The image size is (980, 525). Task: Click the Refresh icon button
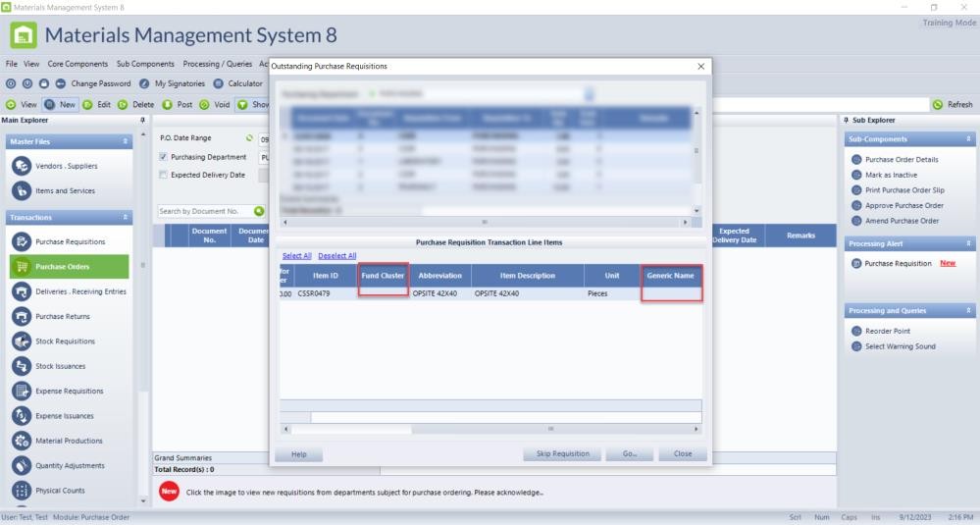(938, 104)
